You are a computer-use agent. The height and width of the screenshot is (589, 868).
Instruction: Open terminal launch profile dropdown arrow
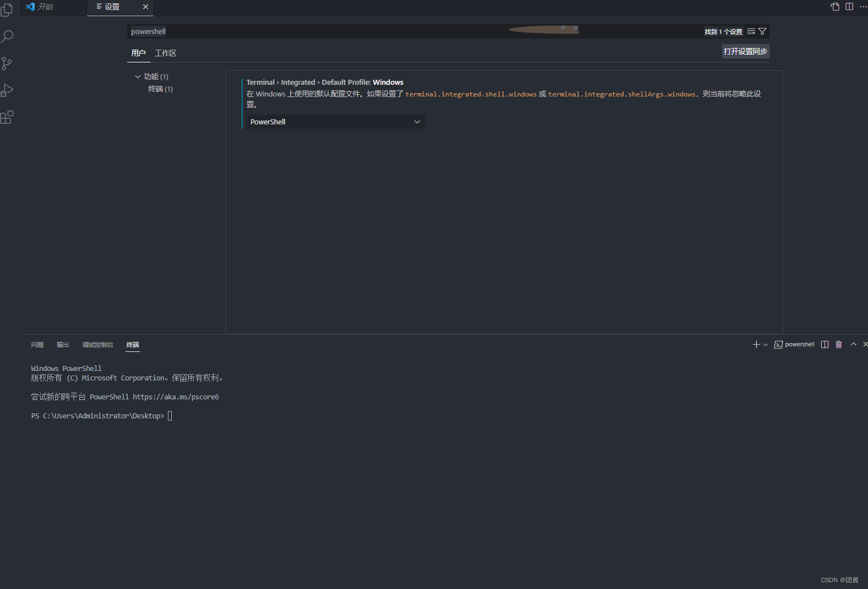point(765,344)
